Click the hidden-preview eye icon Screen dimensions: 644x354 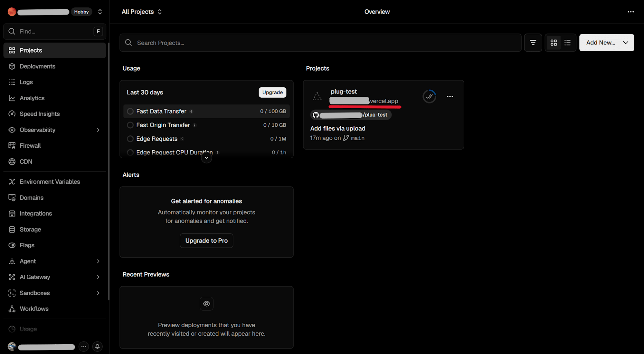206,303
